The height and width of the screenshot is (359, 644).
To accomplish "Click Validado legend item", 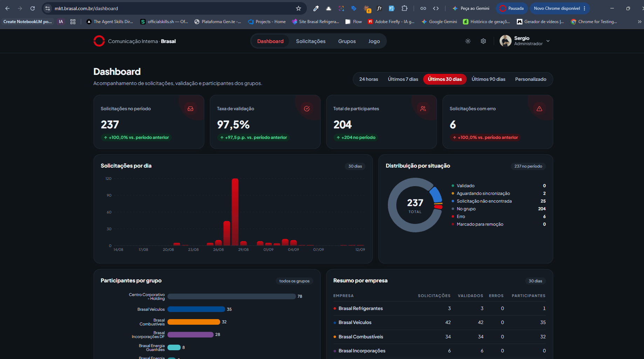I will [x=499, y=186].
